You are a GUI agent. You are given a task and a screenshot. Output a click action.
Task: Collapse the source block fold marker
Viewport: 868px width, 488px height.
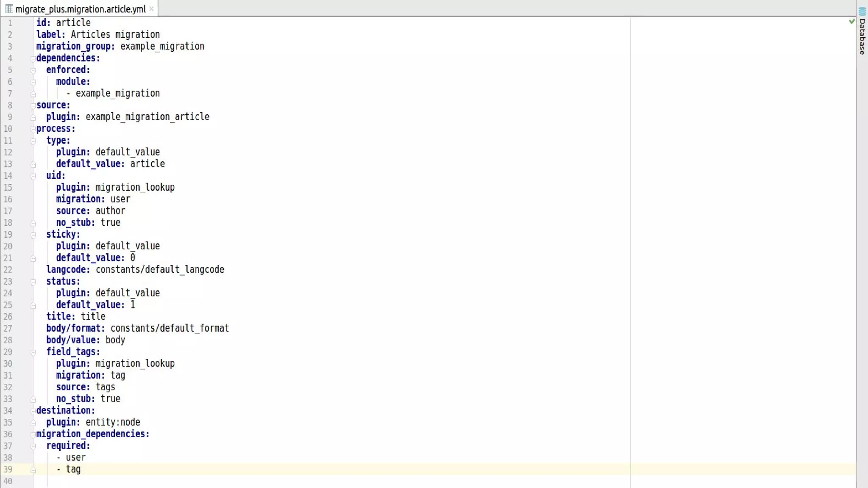click(x=33, y=105)
